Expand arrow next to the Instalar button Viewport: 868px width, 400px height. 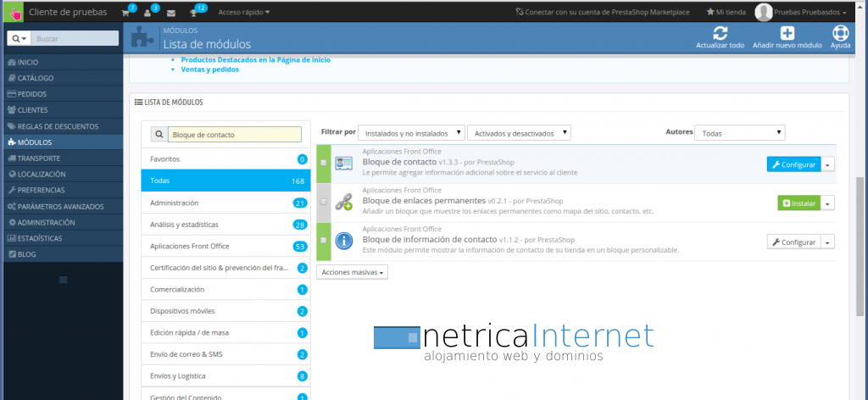tap(827, 203)
